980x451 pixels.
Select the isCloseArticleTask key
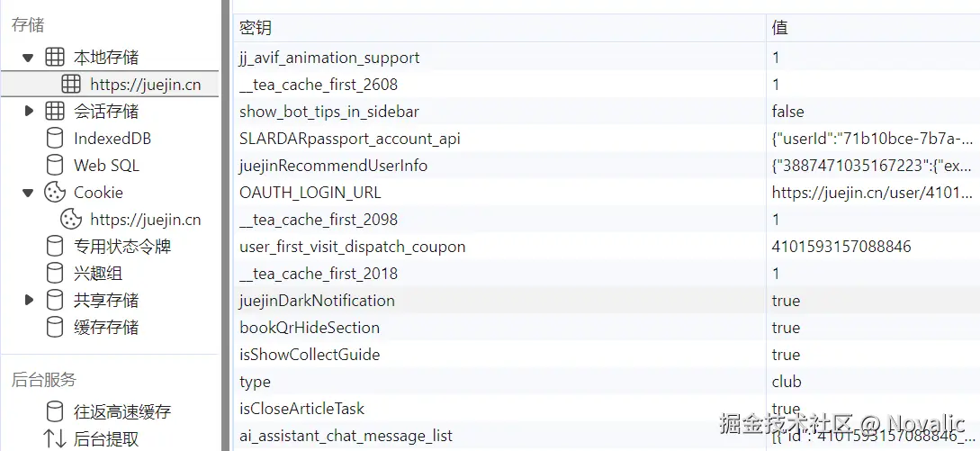(301, 409)
